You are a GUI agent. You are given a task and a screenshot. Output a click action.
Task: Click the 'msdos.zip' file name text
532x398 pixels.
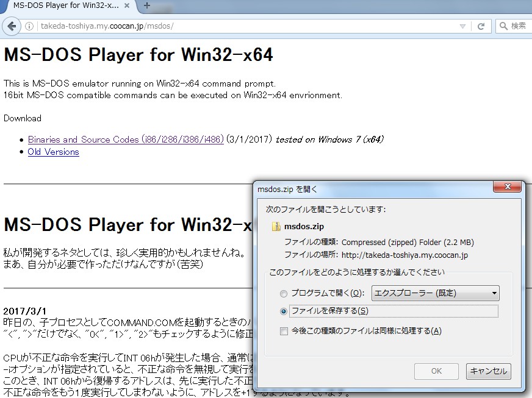pyautogui.click(x=304, y=227)
